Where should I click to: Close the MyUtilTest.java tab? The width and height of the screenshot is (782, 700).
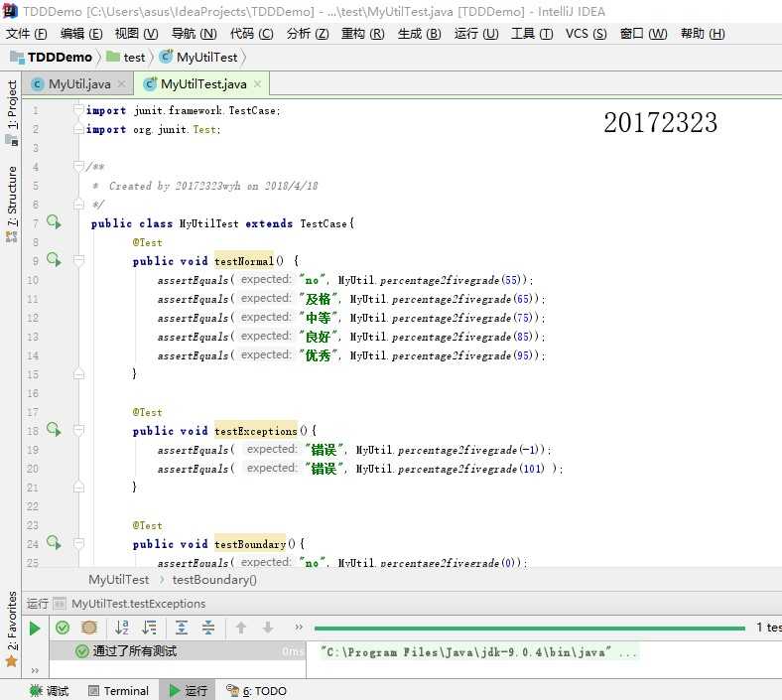coord(257,84)
